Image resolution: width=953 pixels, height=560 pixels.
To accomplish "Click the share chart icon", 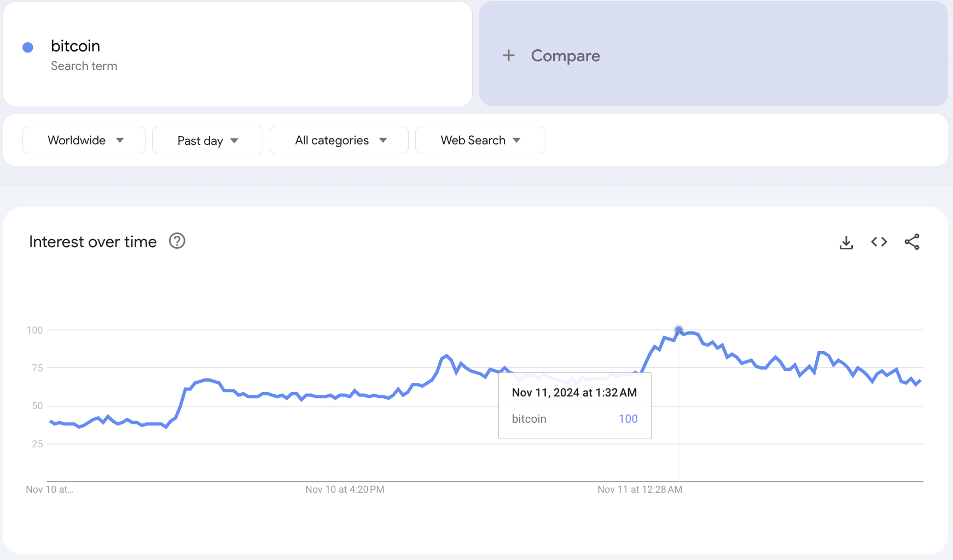I will click(911, 242).
